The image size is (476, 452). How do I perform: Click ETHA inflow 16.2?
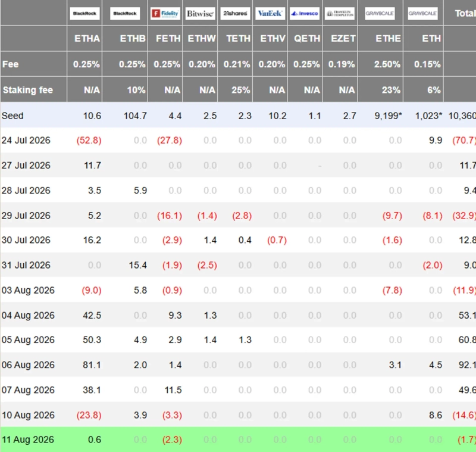tap(92, 240)
